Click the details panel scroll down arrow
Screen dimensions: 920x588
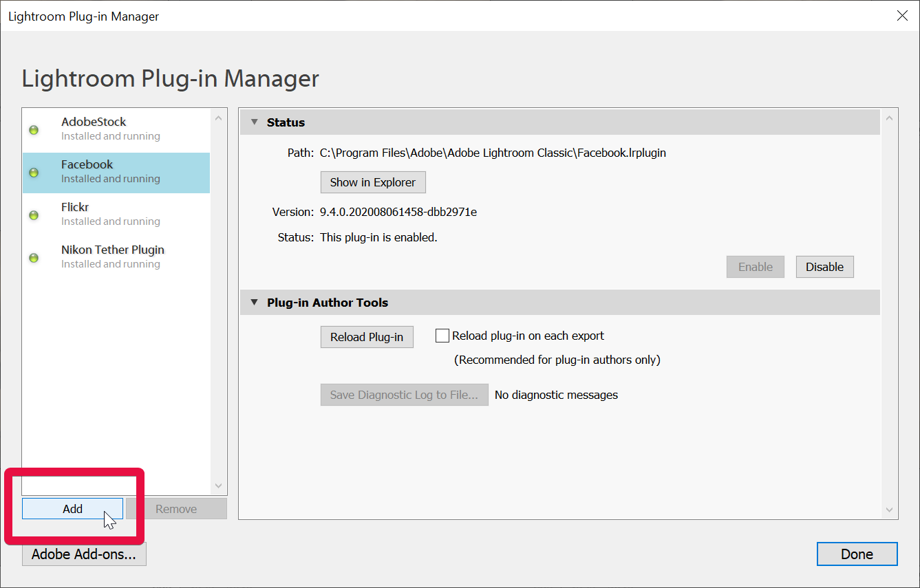tap(889, 510)
